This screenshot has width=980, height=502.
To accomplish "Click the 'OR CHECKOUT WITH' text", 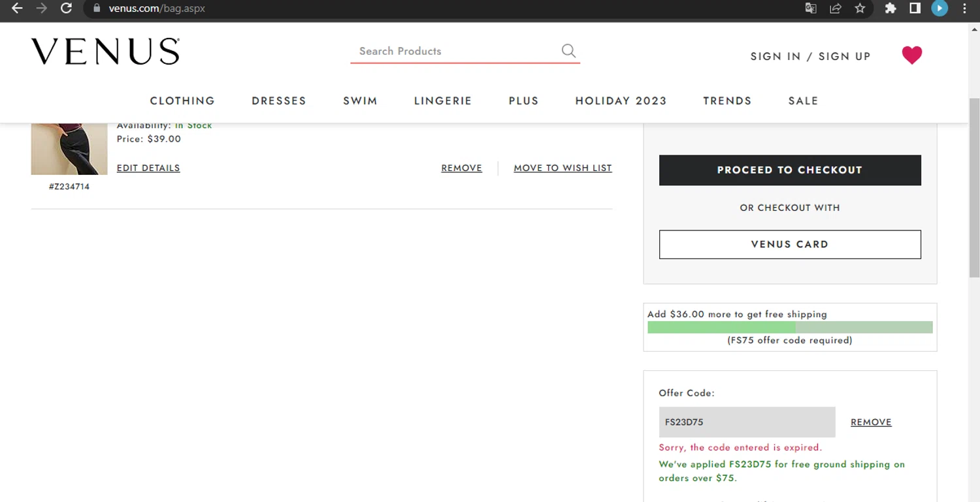I will 790,208.
